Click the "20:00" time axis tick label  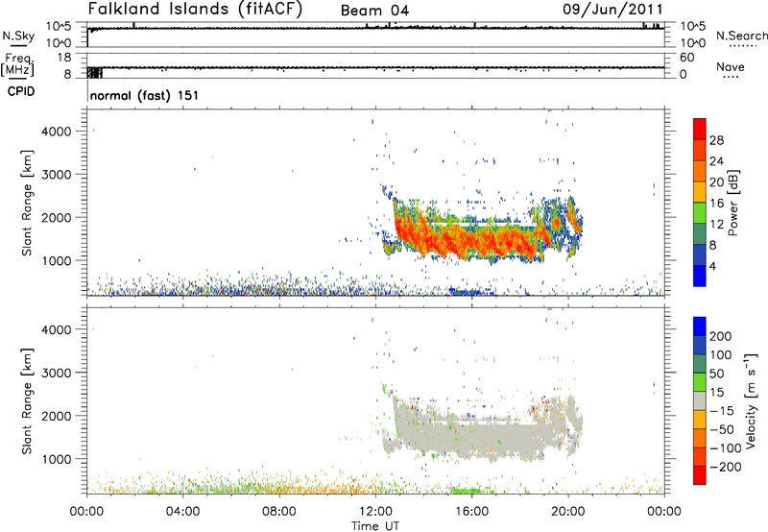click(x=567, y=512)
